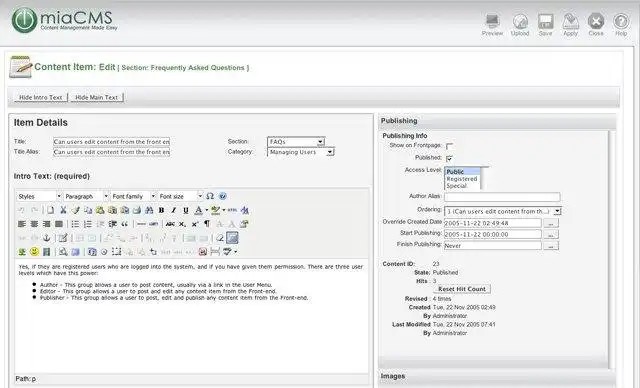Insert unordered bullet list
Image resolution: width=640 pixels, height=388 pixels.
(x=75, y=224)
